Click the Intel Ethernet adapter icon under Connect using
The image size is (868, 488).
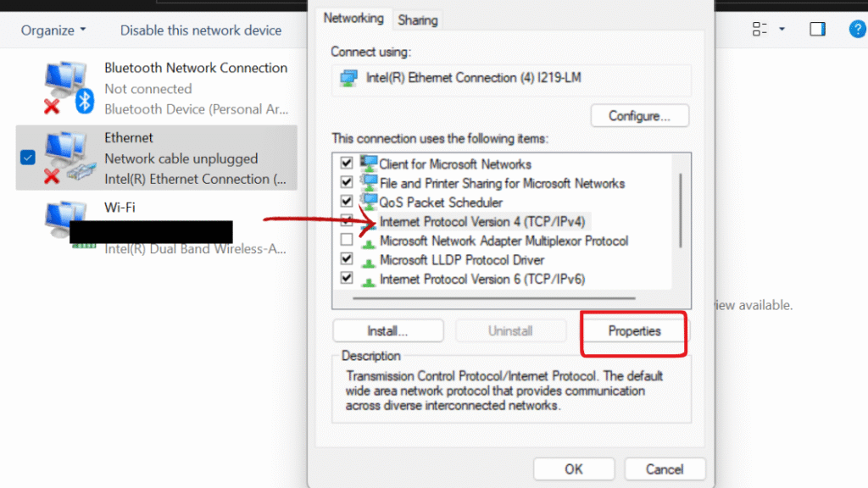pyautogui.click(x=348, y=78)
